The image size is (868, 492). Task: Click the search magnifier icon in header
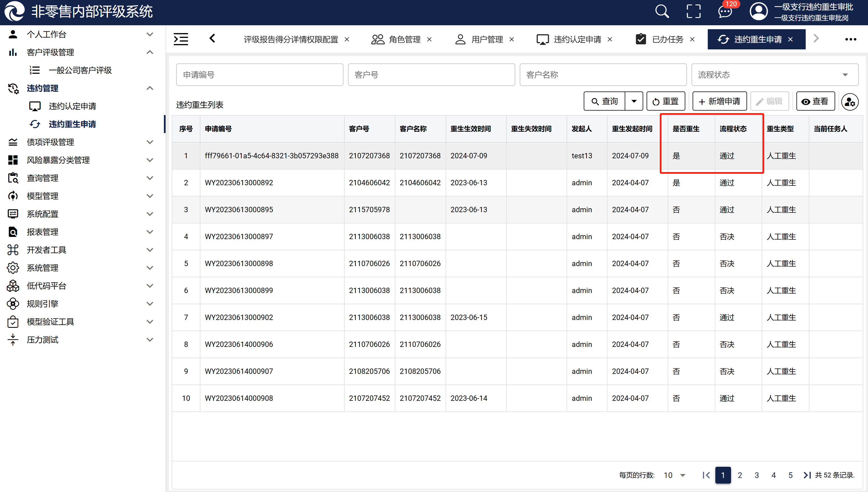662,12
